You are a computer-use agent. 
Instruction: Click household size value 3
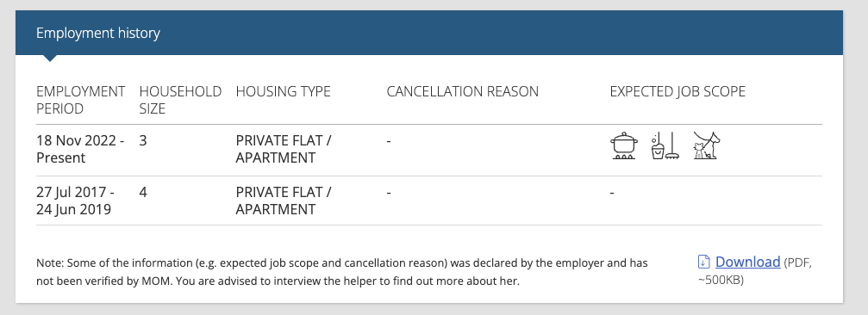point(143,141)
